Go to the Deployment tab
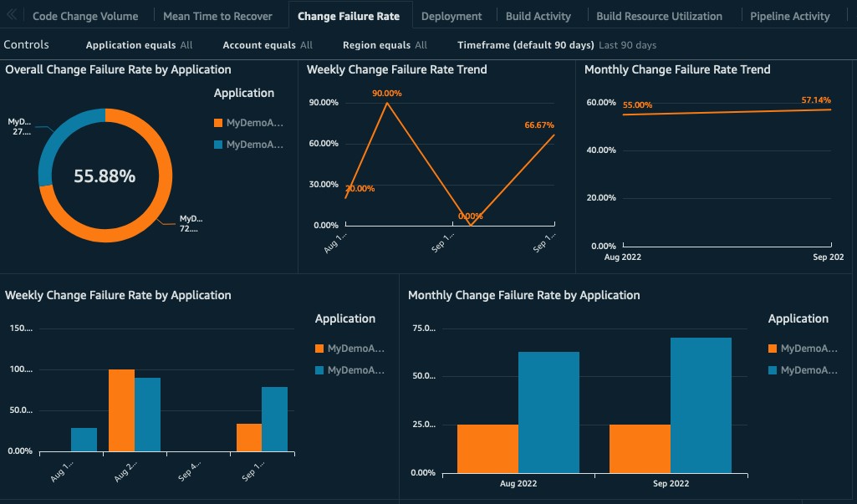The height and width of the screenshot is (504, 857). pos(451,16)
